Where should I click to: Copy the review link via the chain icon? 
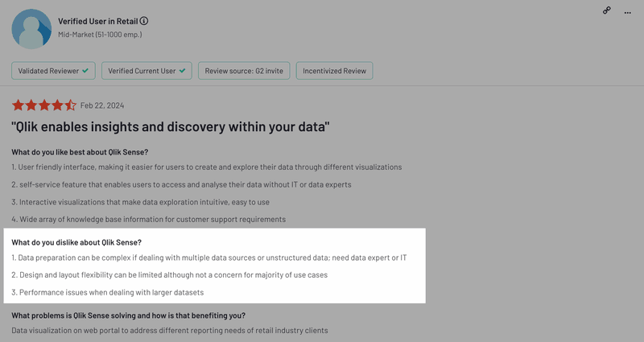point(607,10)
